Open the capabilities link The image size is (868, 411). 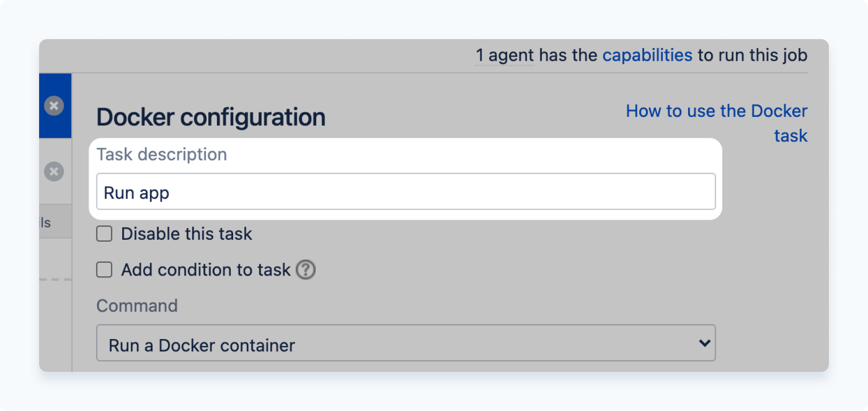click(x=648, y=55)
